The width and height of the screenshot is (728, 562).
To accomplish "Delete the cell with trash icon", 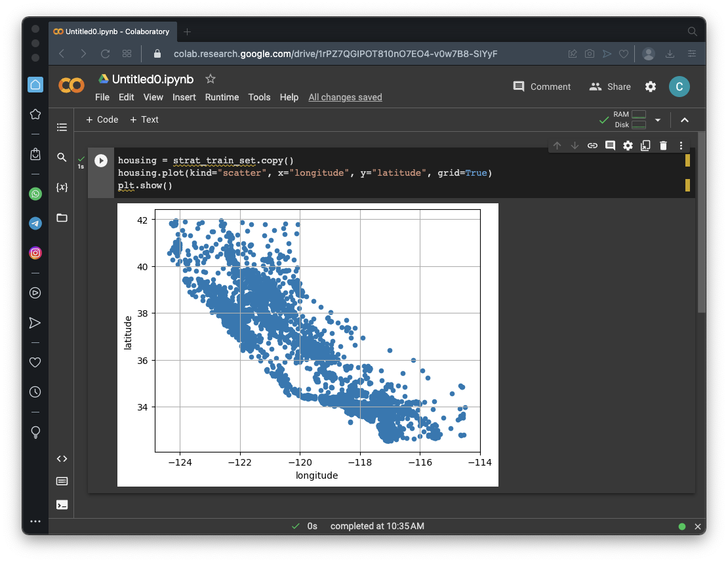I will tap(663, 146).
